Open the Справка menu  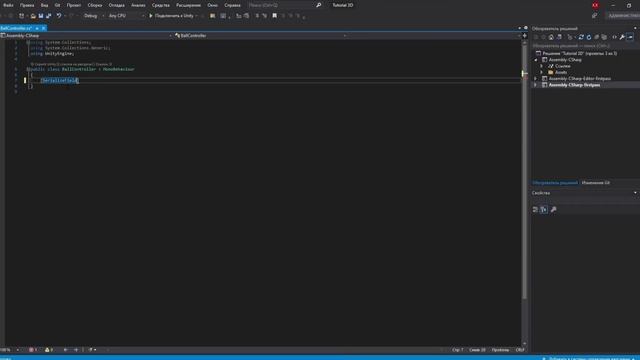point(232,5)
